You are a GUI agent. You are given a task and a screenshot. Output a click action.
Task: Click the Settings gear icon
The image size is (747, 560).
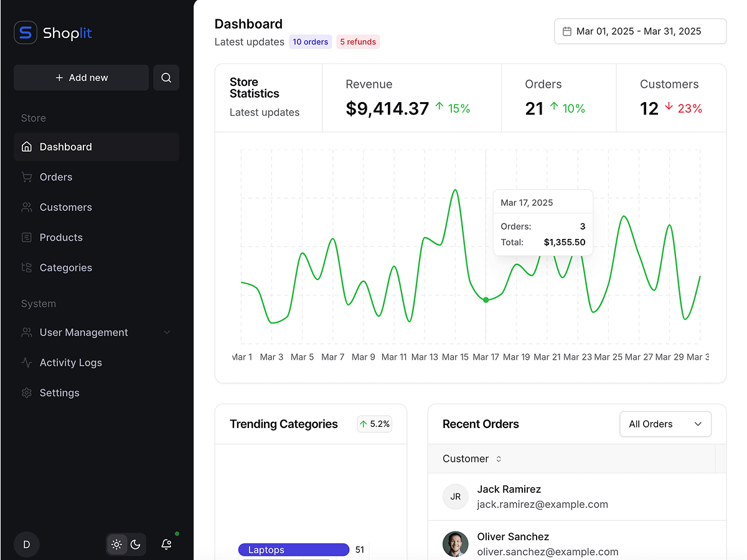click(x=26, y=393)
